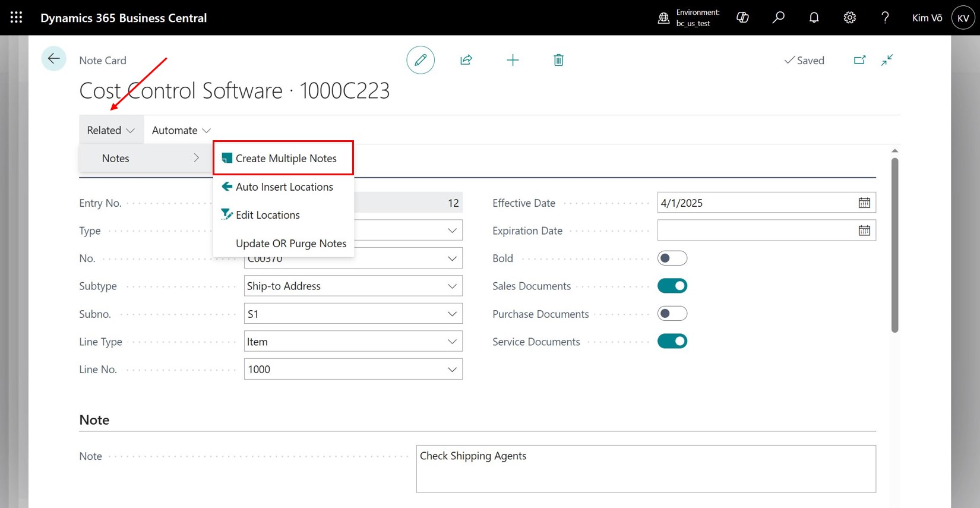Click the vertical scrollbar thumb
Image resolution: width=980 pixels, height=508 pixels.
click(894, 245)
